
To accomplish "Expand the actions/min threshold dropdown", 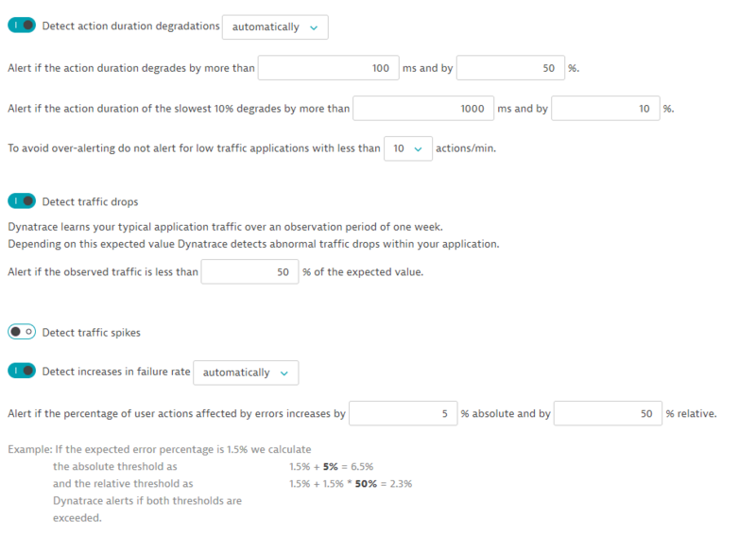I will pos(408,148).
